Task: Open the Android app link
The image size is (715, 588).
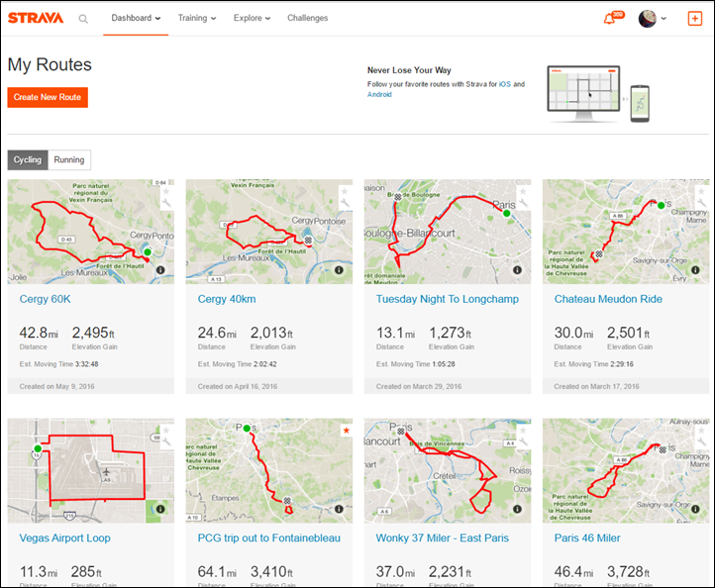Action: tap(379, 94)
